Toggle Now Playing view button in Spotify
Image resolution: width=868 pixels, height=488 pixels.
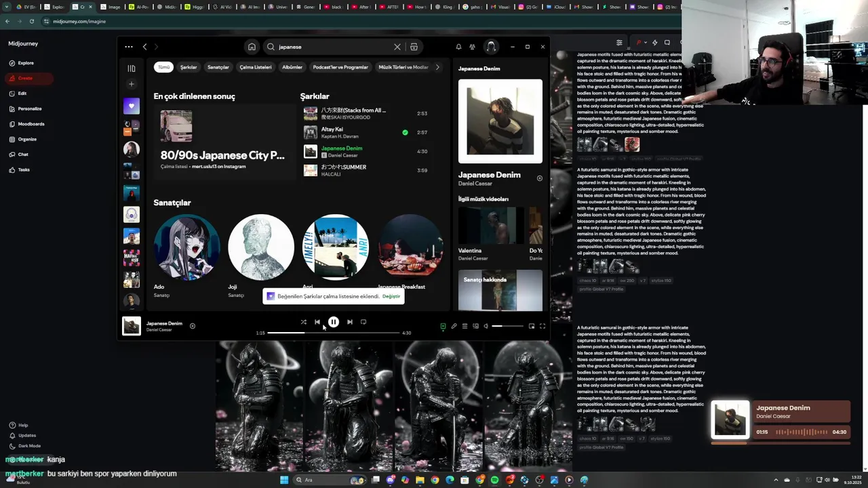[443, 326]
